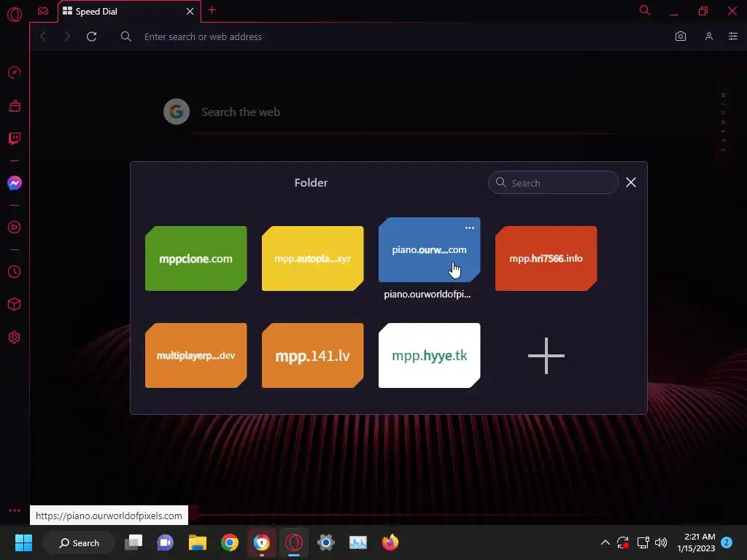The width and height of the screenshot is (747, 560).
Task: Click the Folder title text
Action: [311, 183]
